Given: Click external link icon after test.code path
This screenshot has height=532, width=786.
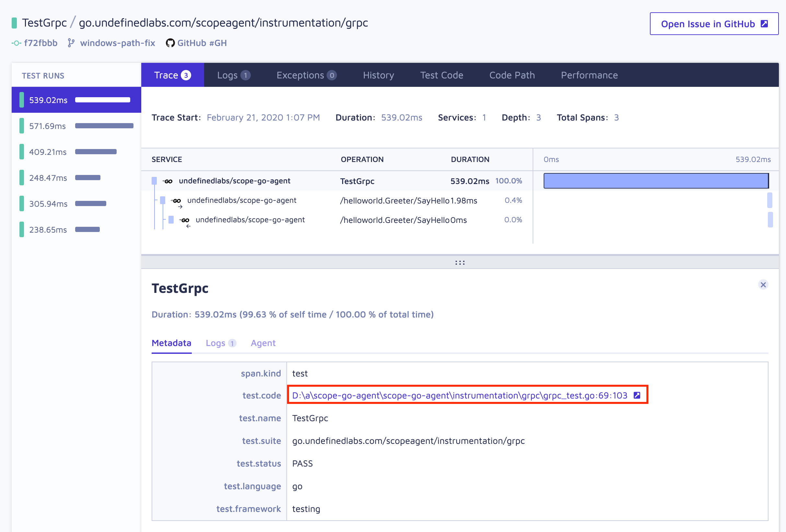Looking at the screenshot, I should (637, 395).
